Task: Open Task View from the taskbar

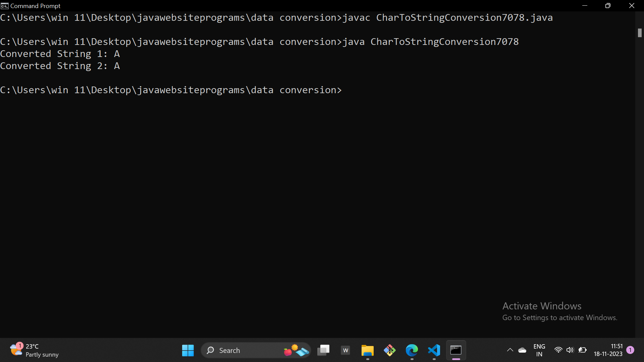Action: pyautogui.click(x=323, y=350)
